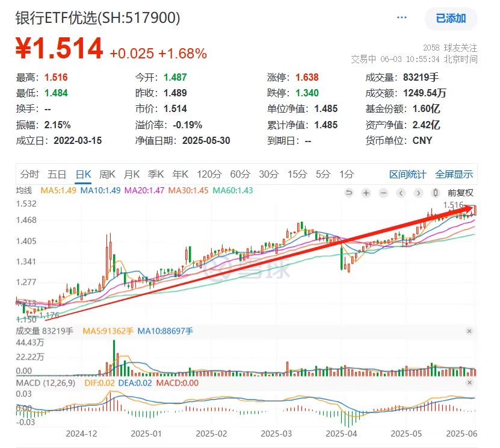Click the tallest green volume bar

[x=114, y=358]
